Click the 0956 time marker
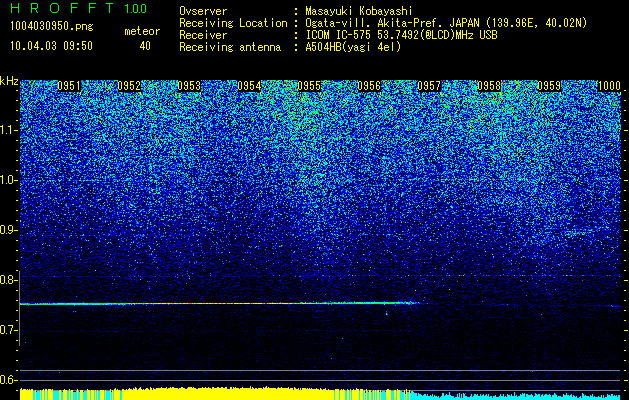This screenshot has height=400, width=629. 369,86
